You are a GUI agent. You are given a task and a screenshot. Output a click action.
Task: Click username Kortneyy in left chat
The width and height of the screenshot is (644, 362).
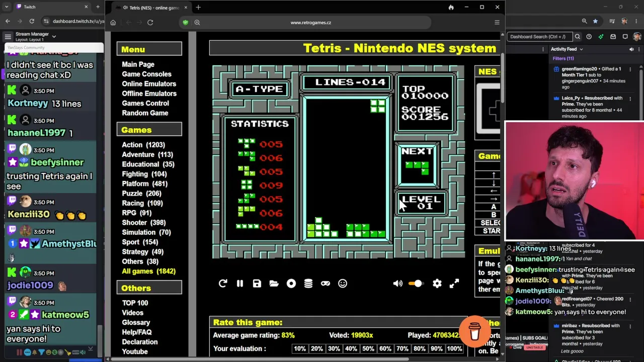coord(28,103)
